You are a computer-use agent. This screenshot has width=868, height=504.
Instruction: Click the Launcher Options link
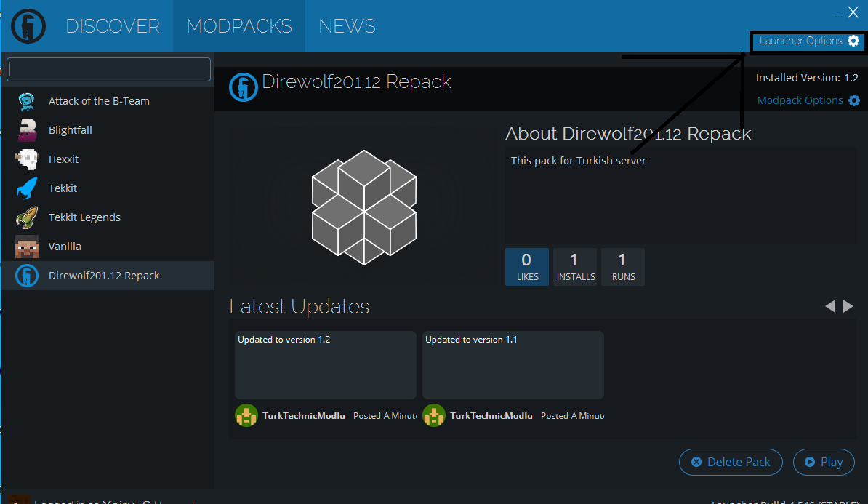click(x=800, y=41)
